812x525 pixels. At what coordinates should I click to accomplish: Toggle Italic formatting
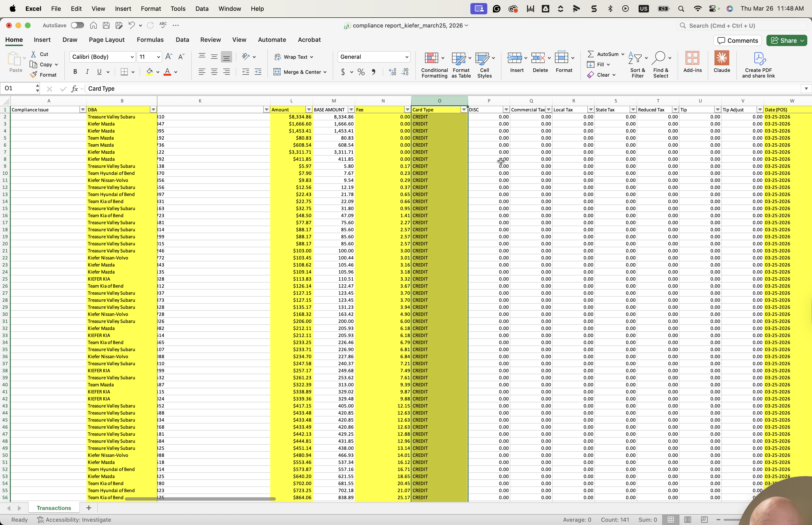pos(87,72)
